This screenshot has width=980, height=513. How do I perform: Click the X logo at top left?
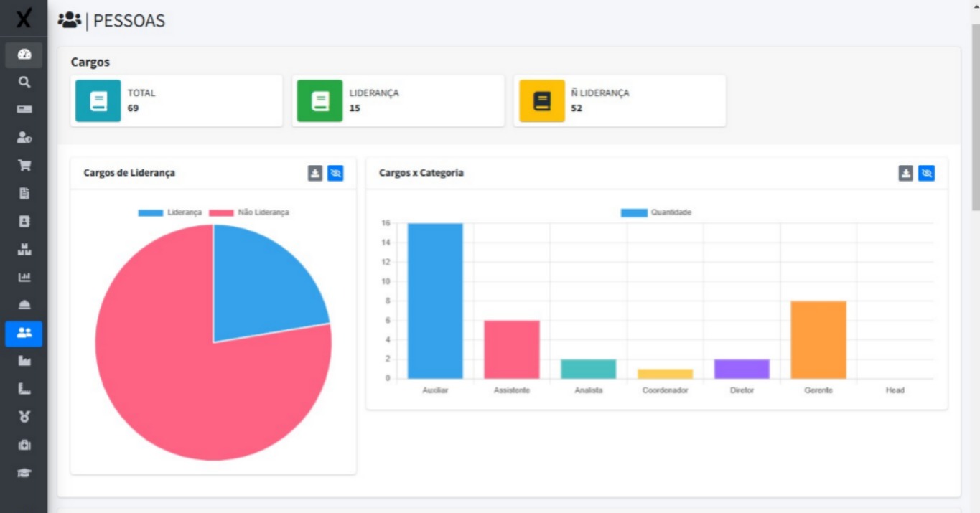(x=24, y=18)
